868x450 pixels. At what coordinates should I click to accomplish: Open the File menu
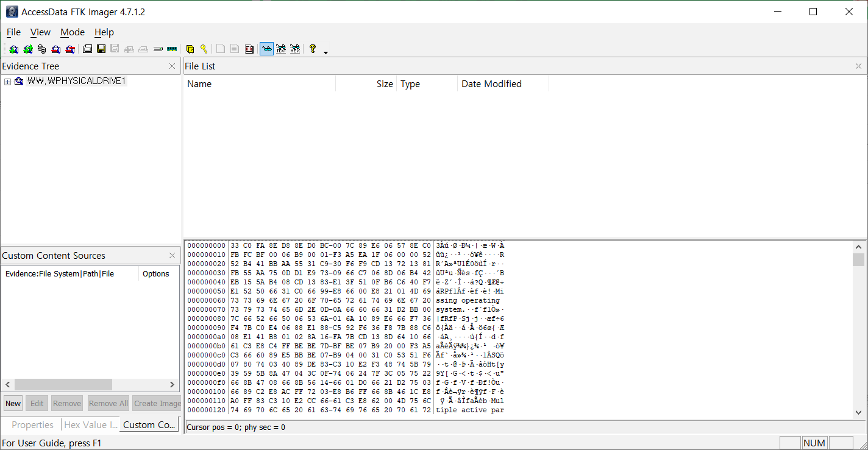(13, 32)
